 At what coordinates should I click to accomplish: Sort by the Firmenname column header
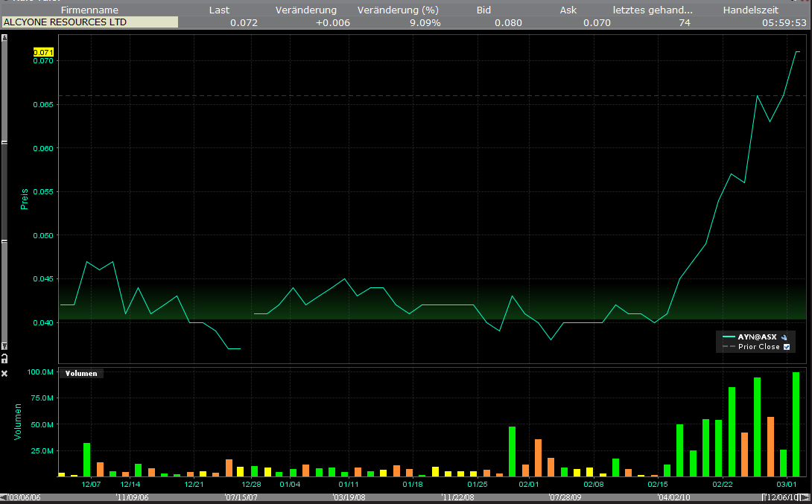89,10
